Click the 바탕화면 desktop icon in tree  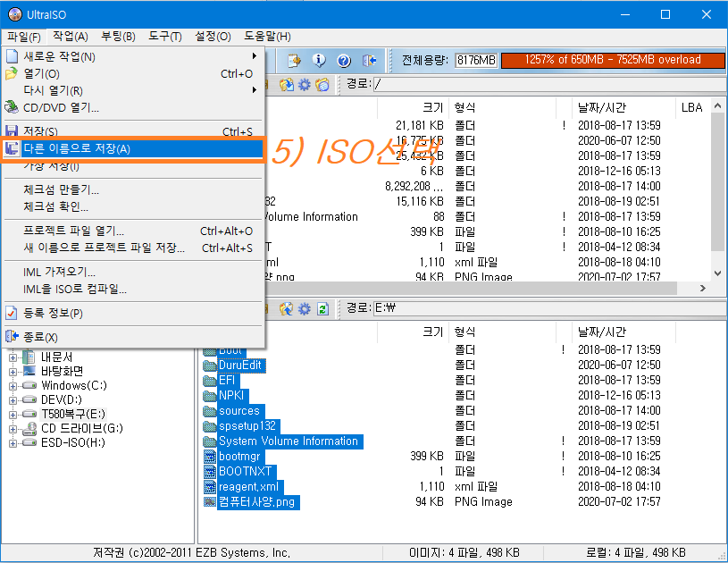tap(29, 371)
